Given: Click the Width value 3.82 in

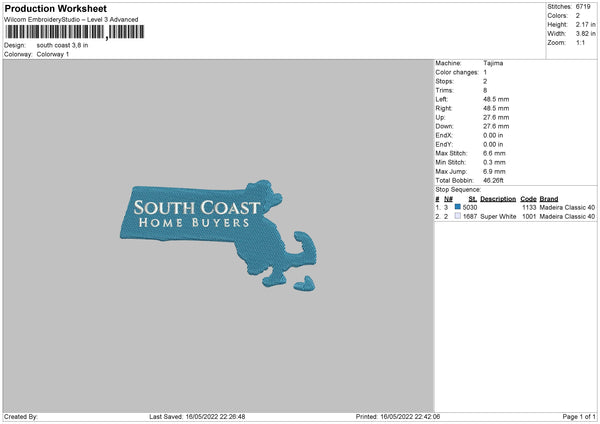Looking at the screenshot, I should click(x=586, y=34).
